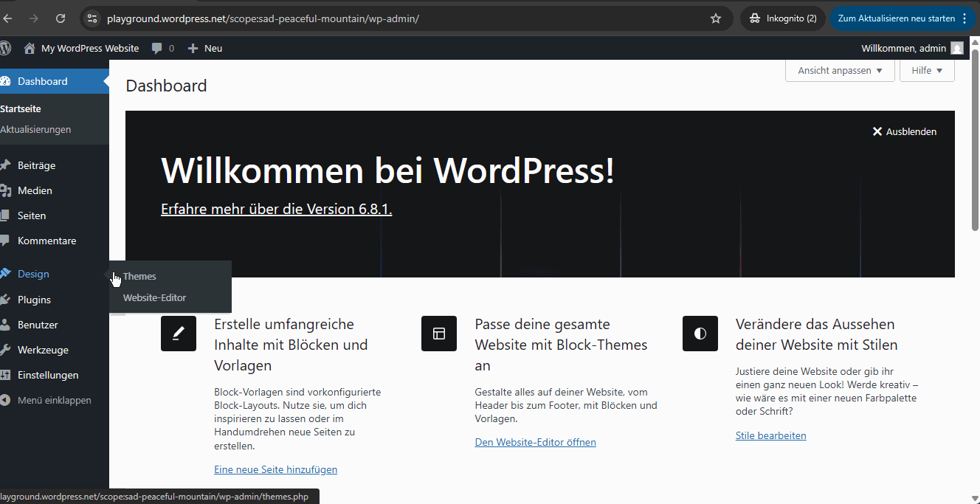The width and height of the screenshot is (980, 504).
Task: Click the X icon next to Ausblenden
Action: (877, 131)
